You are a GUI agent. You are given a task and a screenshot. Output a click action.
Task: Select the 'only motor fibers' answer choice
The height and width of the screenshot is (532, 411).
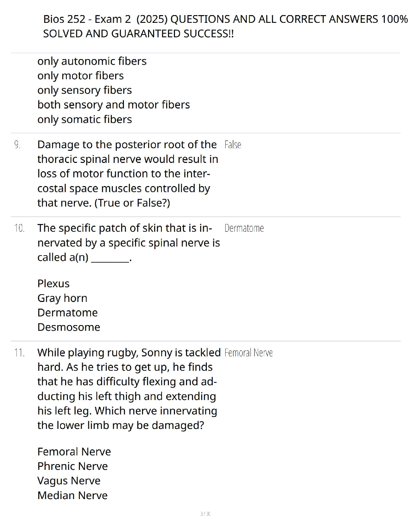(81, 76)
